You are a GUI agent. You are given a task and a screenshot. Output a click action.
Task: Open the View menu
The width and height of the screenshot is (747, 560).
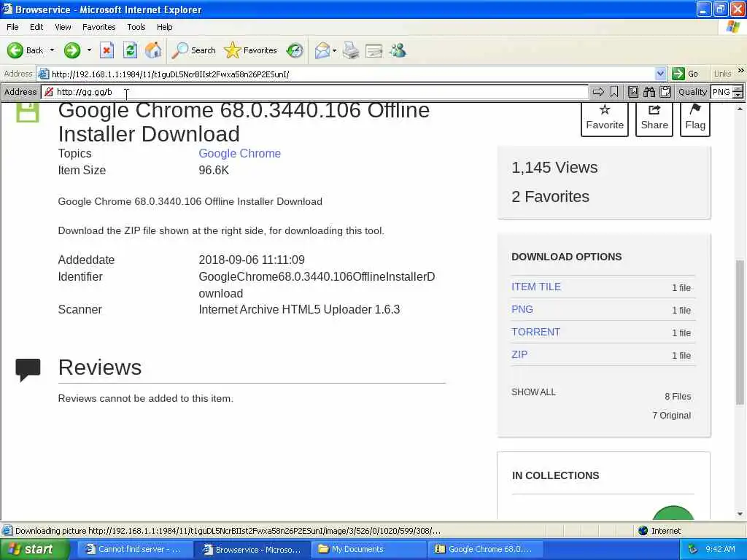click(63, 27)
